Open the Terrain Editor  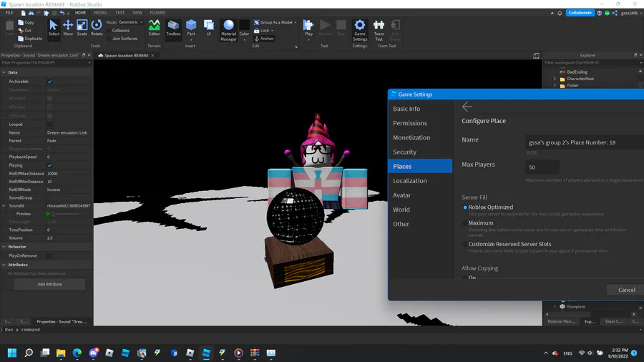point(154,28)
